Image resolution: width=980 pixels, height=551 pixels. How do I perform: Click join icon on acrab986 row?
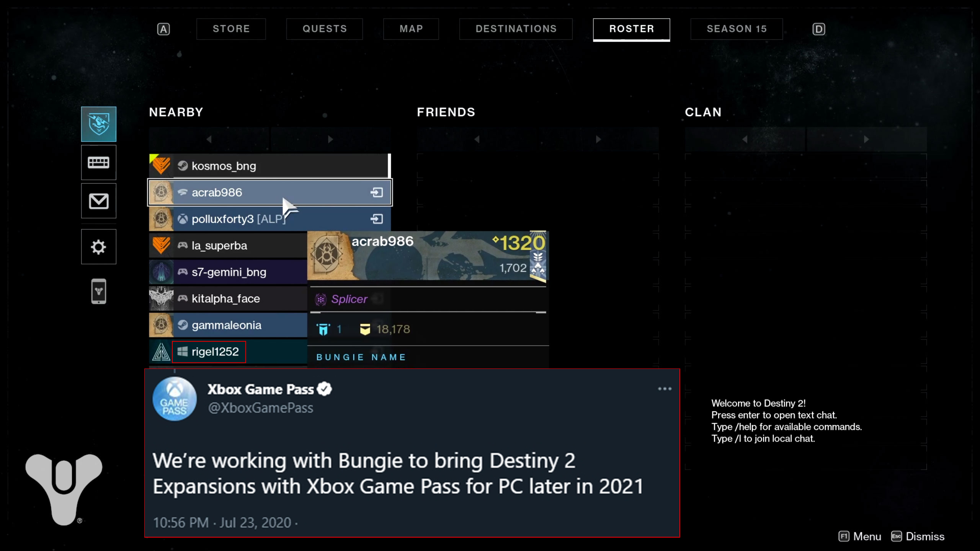tap(377, 192)
